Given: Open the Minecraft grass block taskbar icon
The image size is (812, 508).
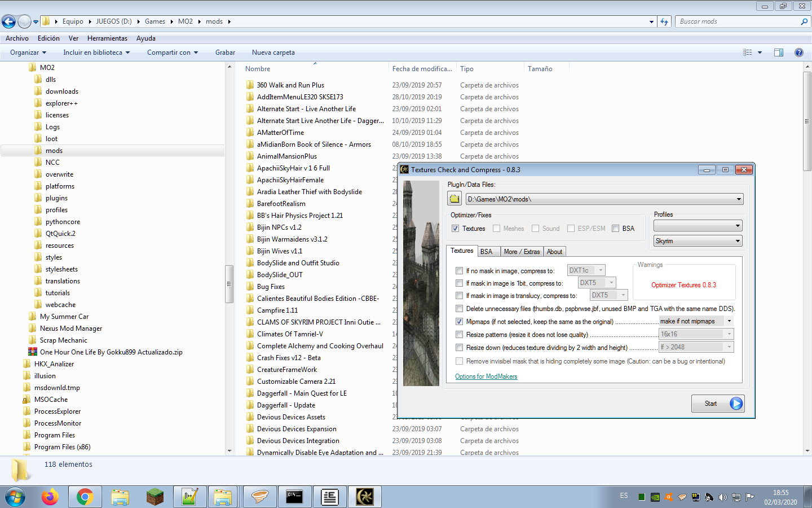Looking at the screenshot, I should pyautogui.click(x=155, y=497).
